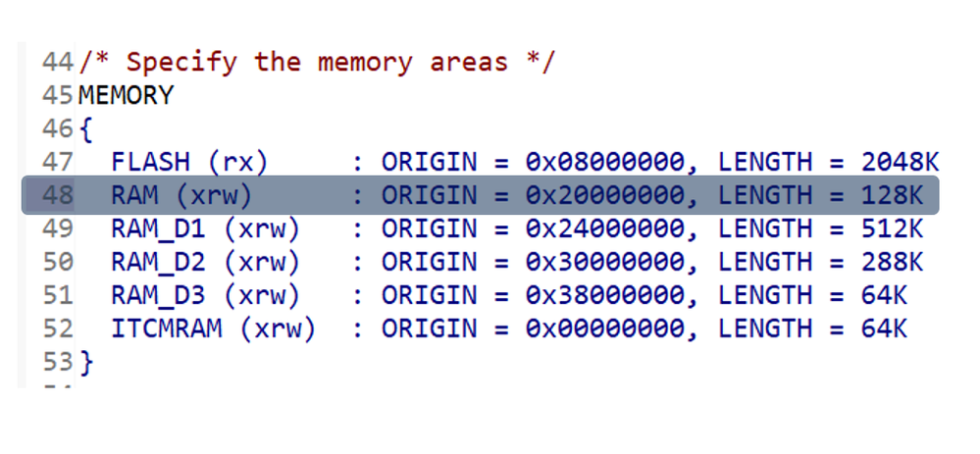Click the RAM_D1 (xrw) region name
980x454 pixels.
(x=206, y=229)
